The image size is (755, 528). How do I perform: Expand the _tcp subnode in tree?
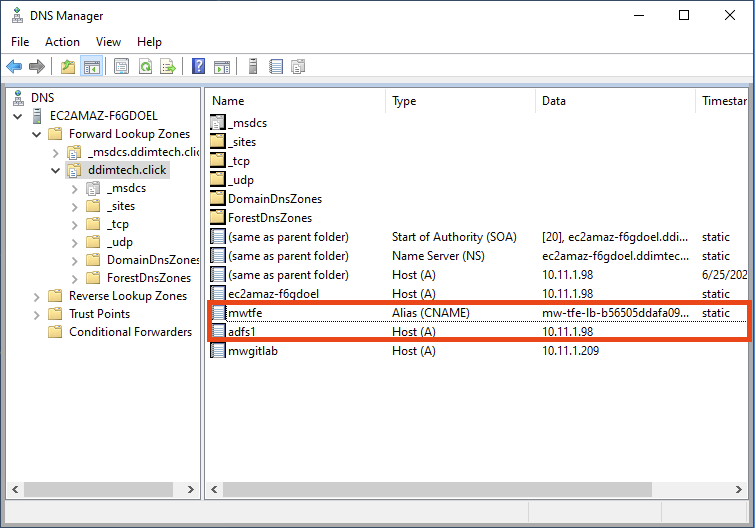coord(74,225)
